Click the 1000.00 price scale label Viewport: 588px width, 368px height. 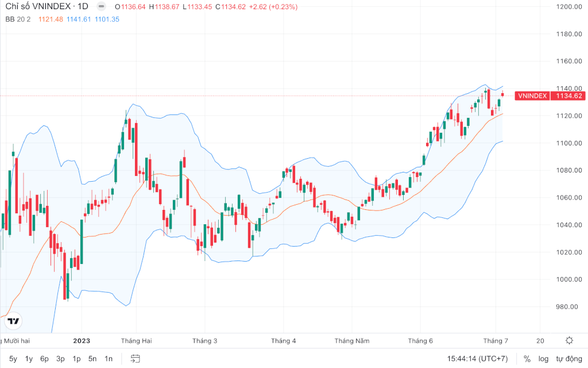pos(569,279)
